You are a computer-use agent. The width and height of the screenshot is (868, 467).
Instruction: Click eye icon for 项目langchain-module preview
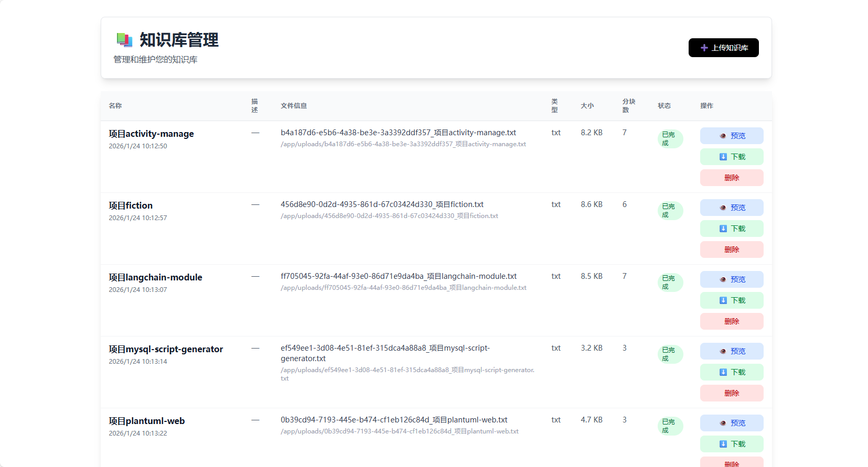coord(723,279)
